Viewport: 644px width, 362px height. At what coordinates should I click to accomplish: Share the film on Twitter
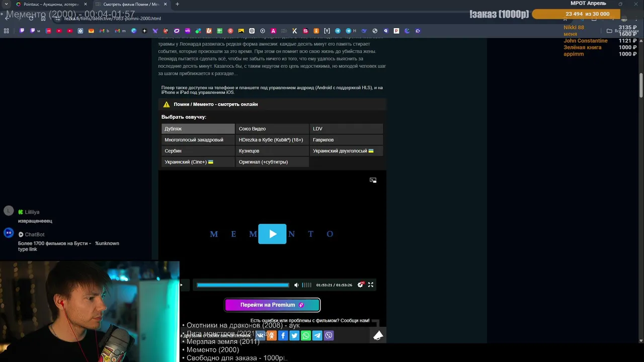point(295,335)
